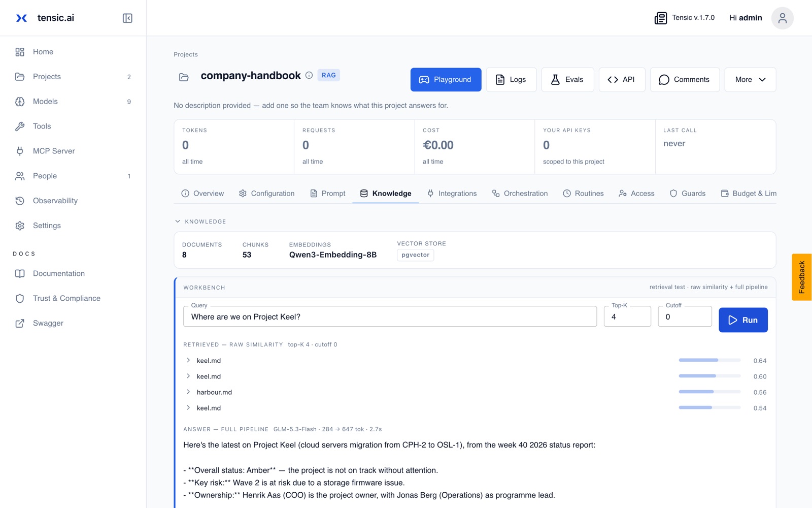Collapse the sidebar with the panel icon

[x=127, y=18]
